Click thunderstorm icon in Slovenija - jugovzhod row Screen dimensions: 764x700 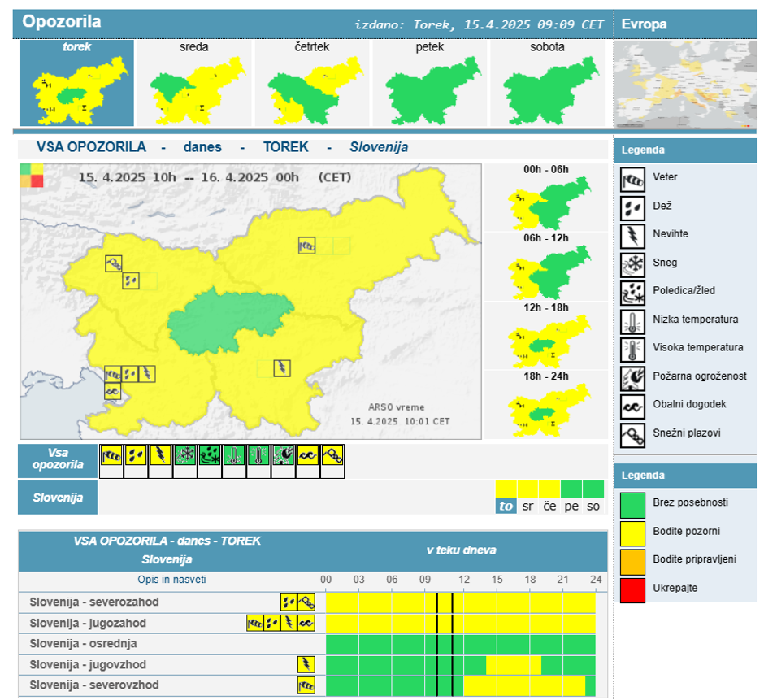pyautogui.click(x=306, y=664)
